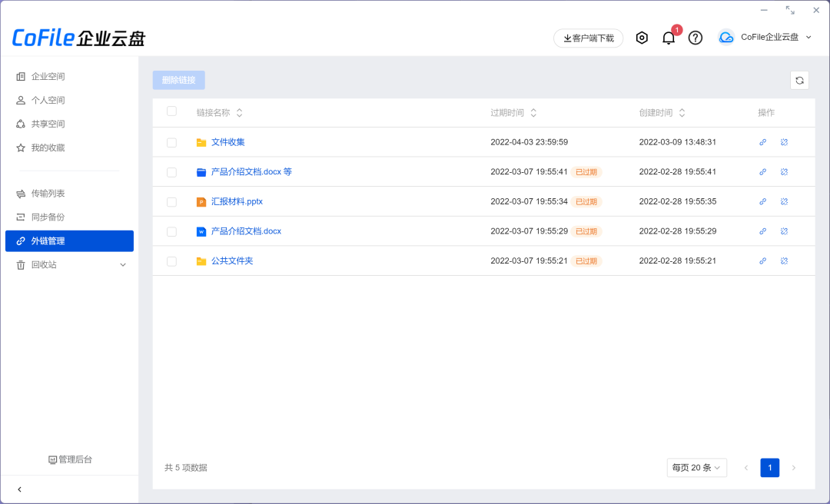This screenshot has width=830, height=504.
Task: Go to the previous page arrow
Action: (745, 467)
